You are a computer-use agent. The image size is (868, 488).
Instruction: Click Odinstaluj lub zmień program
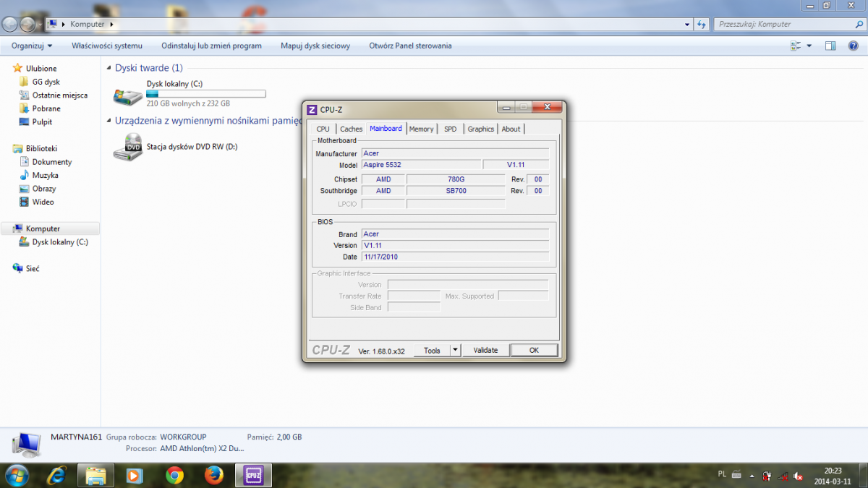(x=211, y=46)
